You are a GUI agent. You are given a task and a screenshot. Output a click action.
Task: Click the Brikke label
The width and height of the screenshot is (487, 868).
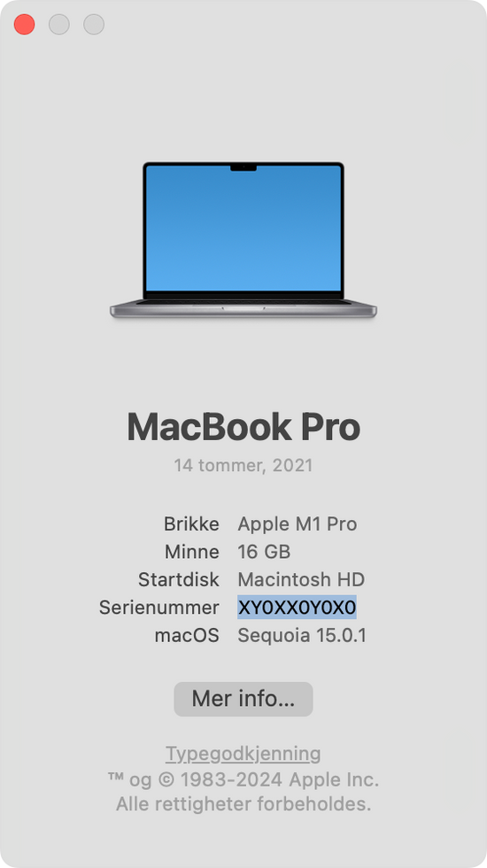(x=191, y=523)
